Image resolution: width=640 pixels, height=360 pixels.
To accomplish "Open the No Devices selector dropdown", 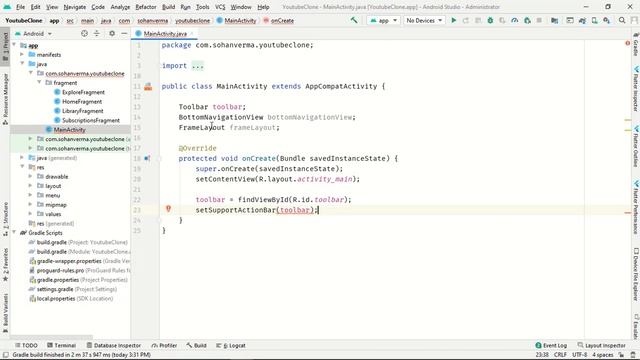I will click(x=424, y=20).
